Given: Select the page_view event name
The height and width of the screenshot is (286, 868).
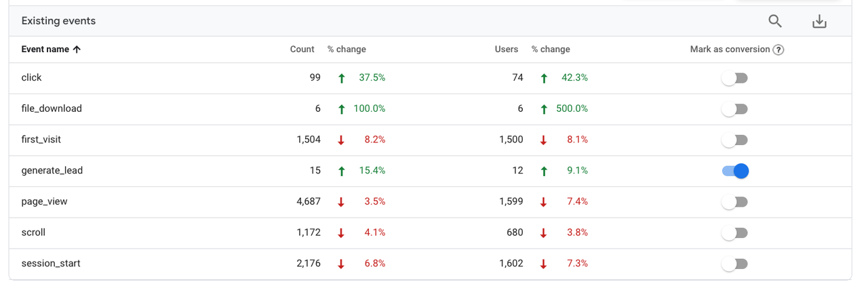Looking at the screenshot, I should pos(45,201).
